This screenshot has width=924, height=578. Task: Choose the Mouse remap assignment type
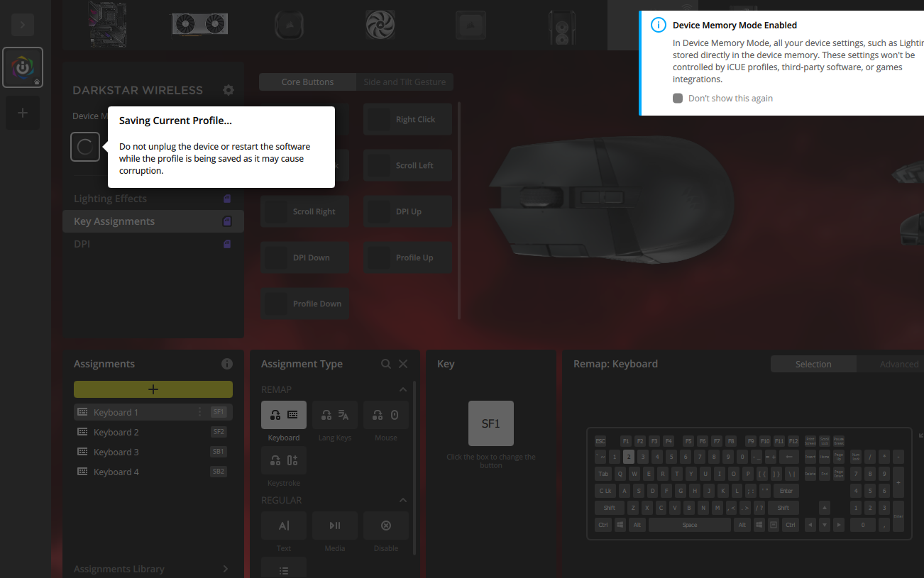385,415
